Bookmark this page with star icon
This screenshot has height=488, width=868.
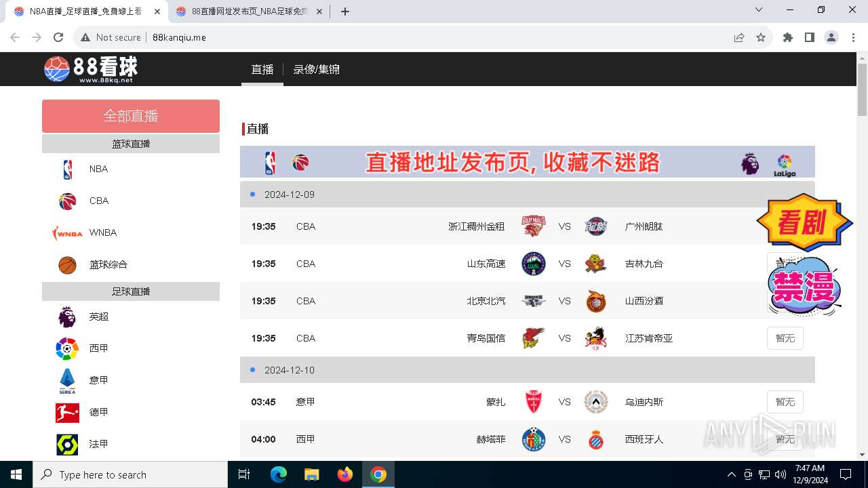pyautogui.click(x=761, y=37)
